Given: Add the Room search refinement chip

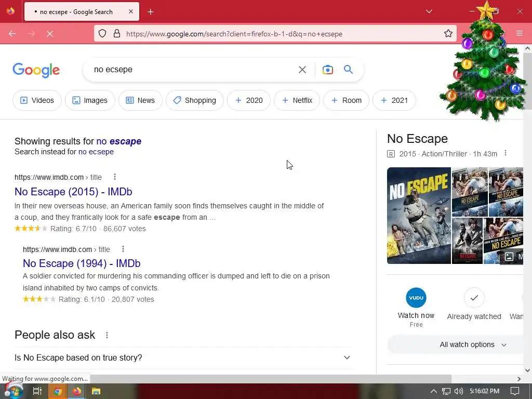Looking at the screenshot, I should pos(346,100).
